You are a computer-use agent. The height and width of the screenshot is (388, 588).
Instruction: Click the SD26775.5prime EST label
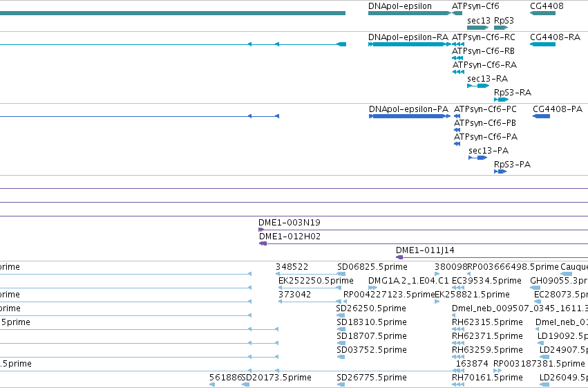372,378
